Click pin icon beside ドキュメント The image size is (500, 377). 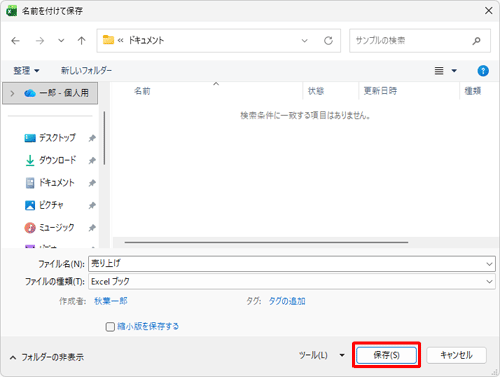[x=92, y=183]
